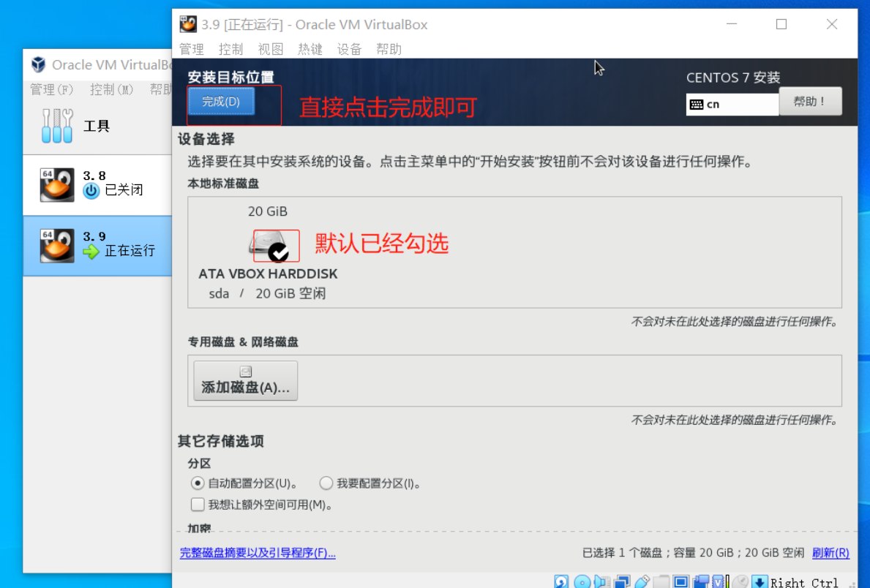The width and height of the screenshot is (870, 588).
Task: Click the keyboard capture arrow icon
Action: 760,582
